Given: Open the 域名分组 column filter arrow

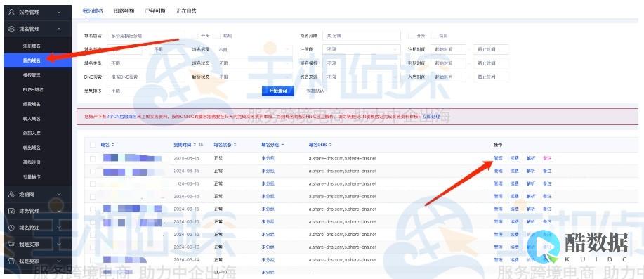Looking at the screenshot, I should (x=283, y=145).
